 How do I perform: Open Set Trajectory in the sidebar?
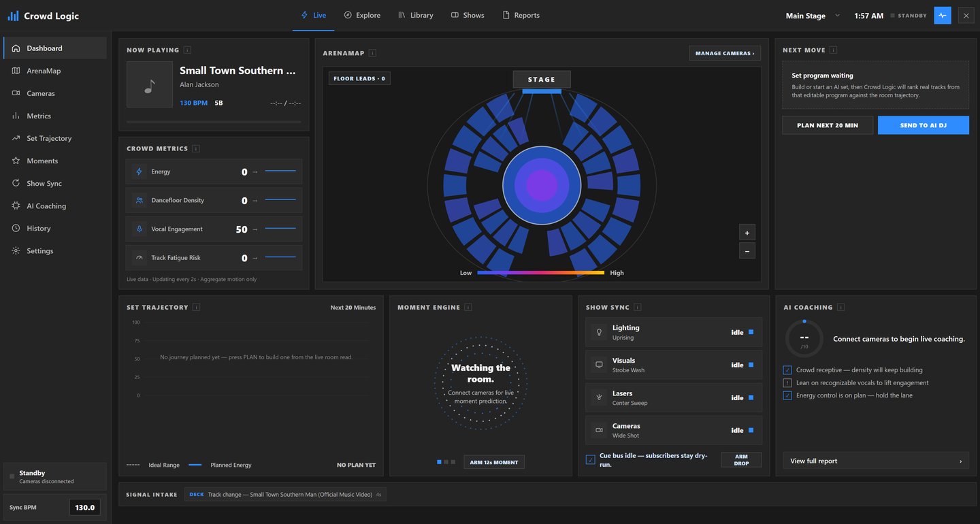click(x=55, y=138)
